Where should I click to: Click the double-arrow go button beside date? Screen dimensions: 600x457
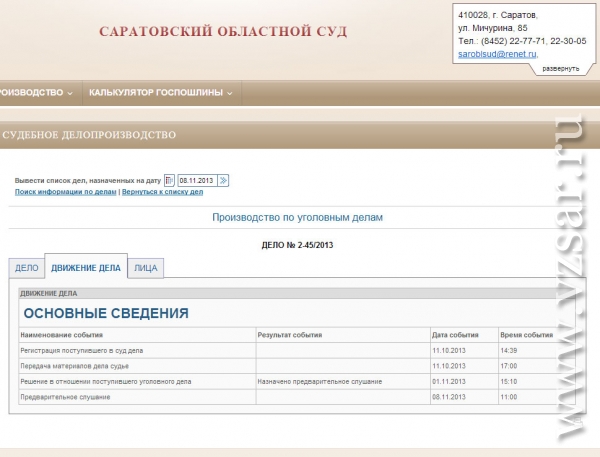(x=224, y=180)
